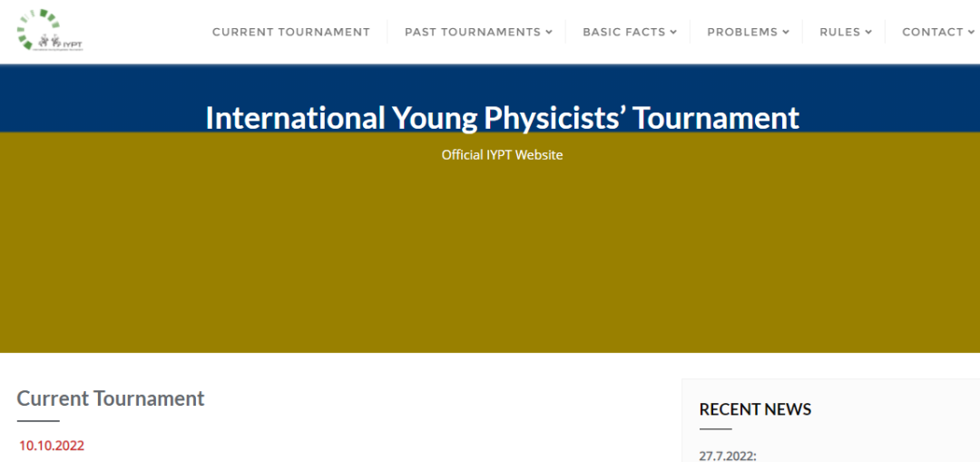This screenshot has width=980, height=462.
Task: Open the Past Tournaments menu
Action: coord(473,32)
